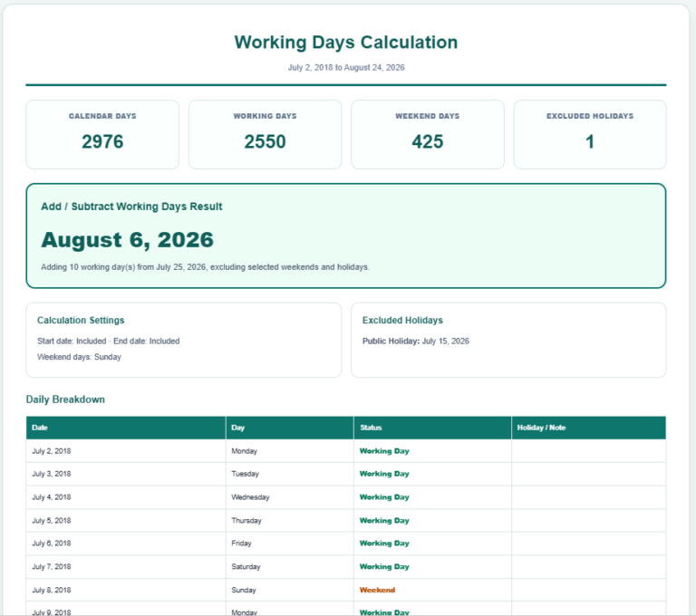The image size is (696, 616).
Task: Click Public Holiday: July 15, 2026 entry
Action: 416,342
